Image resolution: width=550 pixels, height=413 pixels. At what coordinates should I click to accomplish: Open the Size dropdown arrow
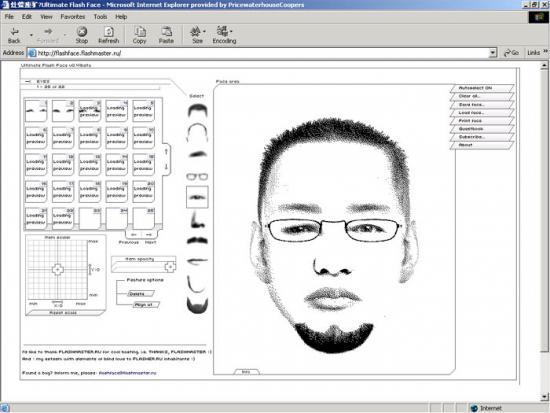coord(204,31)
